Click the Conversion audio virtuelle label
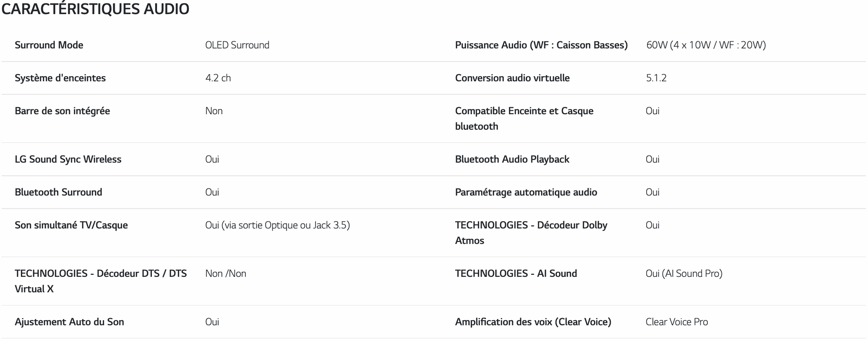Image resolution: width=868 pixels, height=340 pixels. coord(512,78)
